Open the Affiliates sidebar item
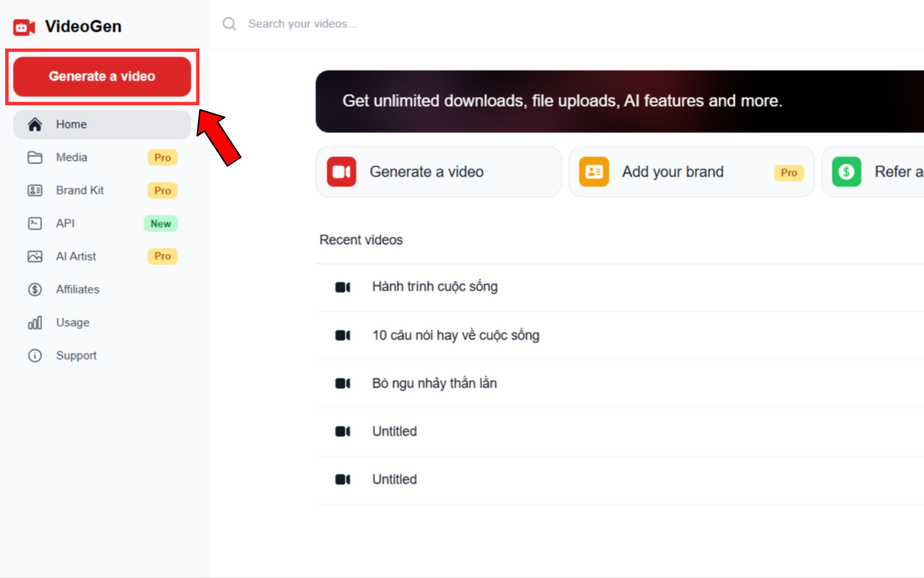This screenshot has height=578, width=924. click(102, 289)
